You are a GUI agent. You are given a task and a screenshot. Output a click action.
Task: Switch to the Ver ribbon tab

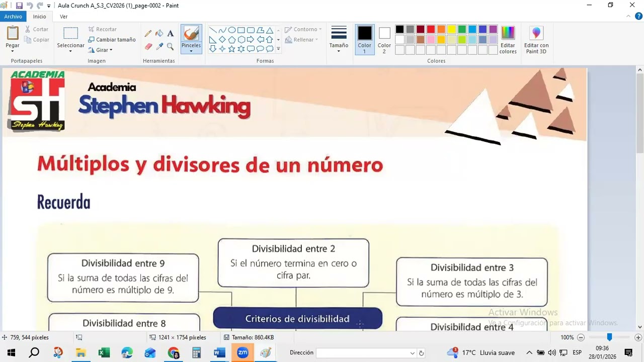click(64, 17)
